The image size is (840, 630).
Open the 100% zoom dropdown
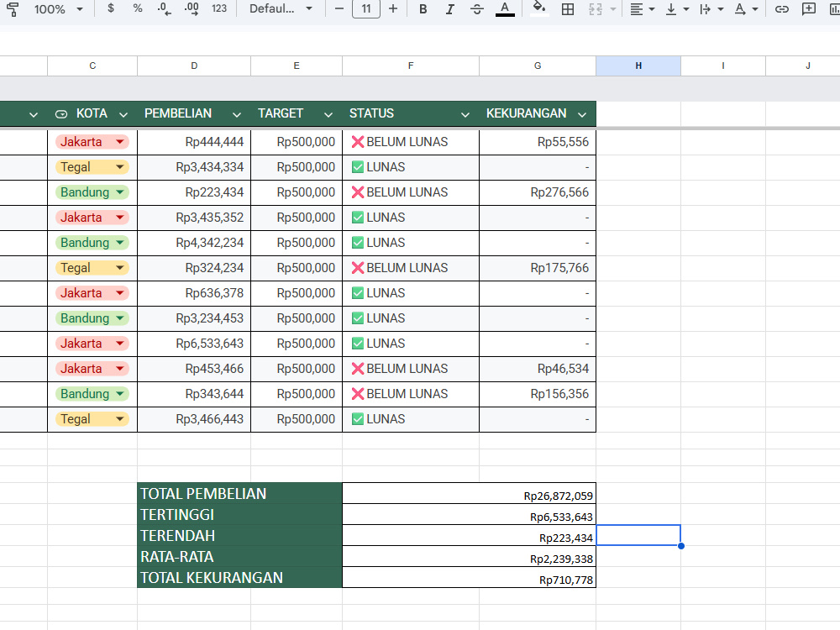[x=59, y=8]
